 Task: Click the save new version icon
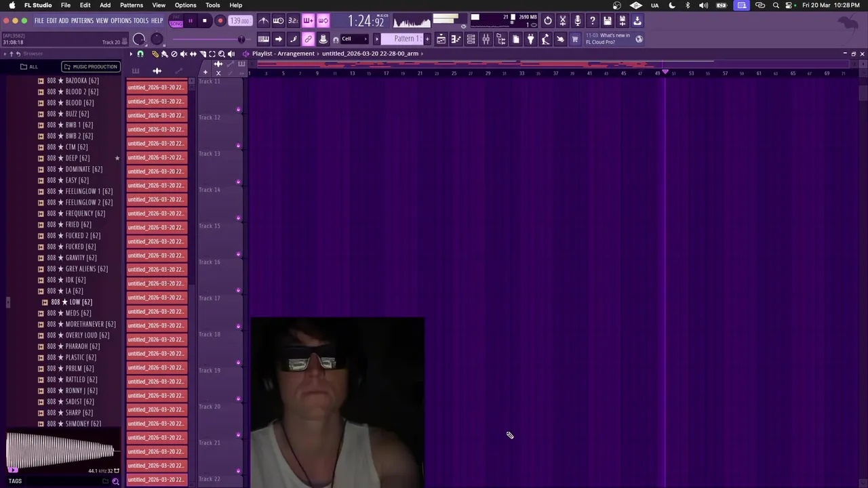[622, 21]
